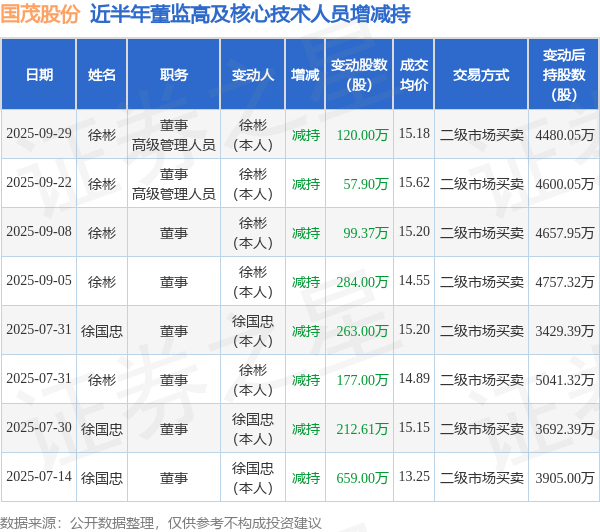Click the 99.37万 share change value
The height and width of the screenshot is (532, 600).
[365, 233]
